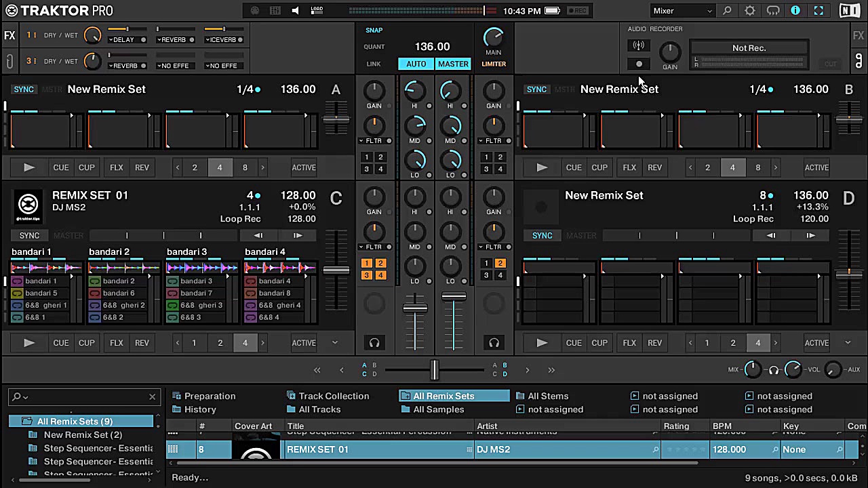Screen dimensions: 868x488
Task: Open the first NO EFFE effect dropdown
Action: coord(173,66)
